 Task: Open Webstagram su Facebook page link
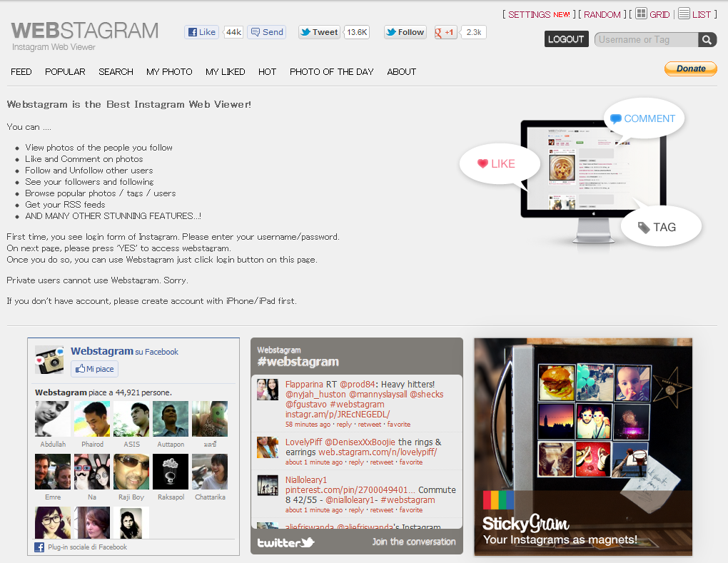(x=124, y=351)
